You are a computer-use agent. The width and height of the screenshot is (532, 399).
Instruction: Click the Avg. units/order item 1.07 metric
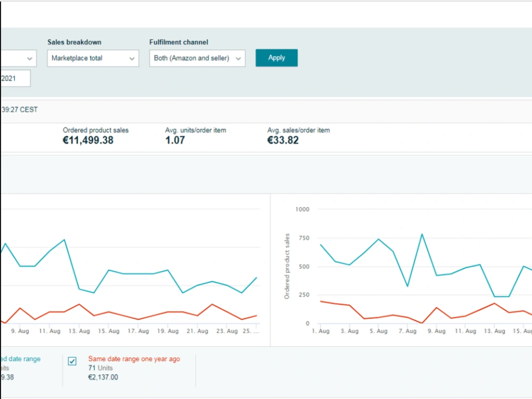point(195,136)
